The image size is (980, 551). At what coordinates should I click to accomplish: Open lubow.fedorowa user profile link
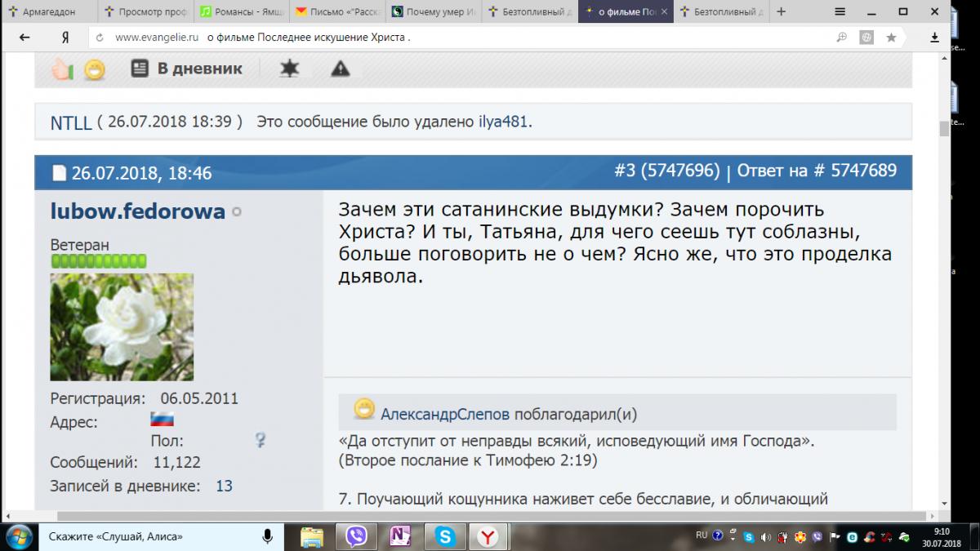click(137, 211)
